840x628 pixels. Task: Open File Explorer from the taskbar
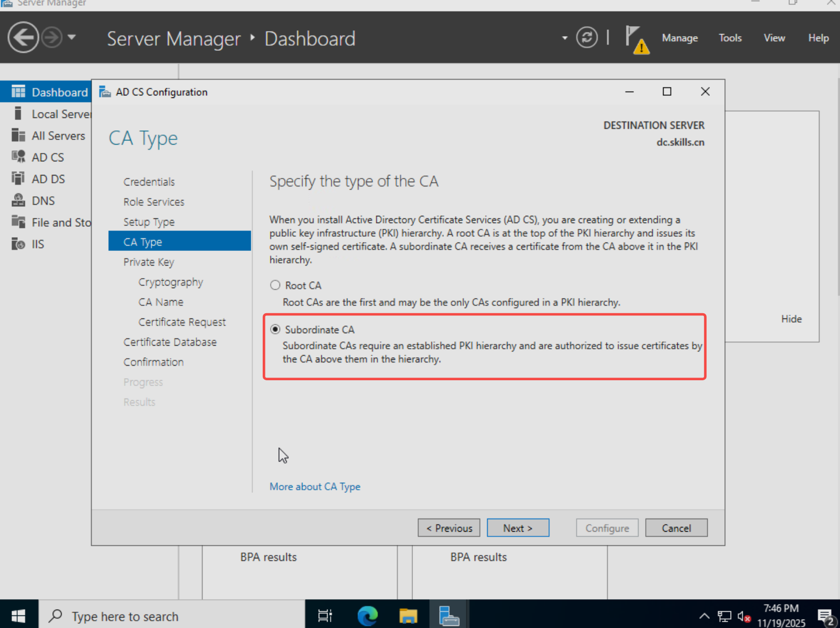[408, 616]
